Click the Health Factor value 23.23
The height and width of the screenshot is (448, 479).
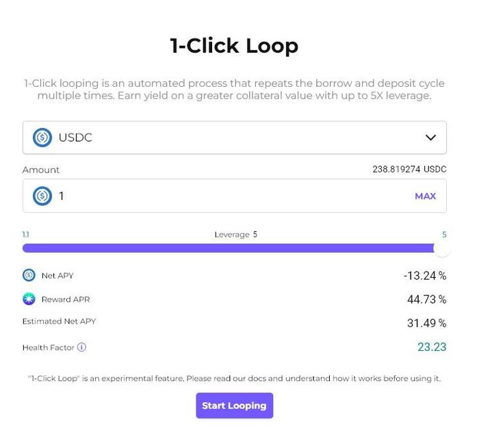432,347
